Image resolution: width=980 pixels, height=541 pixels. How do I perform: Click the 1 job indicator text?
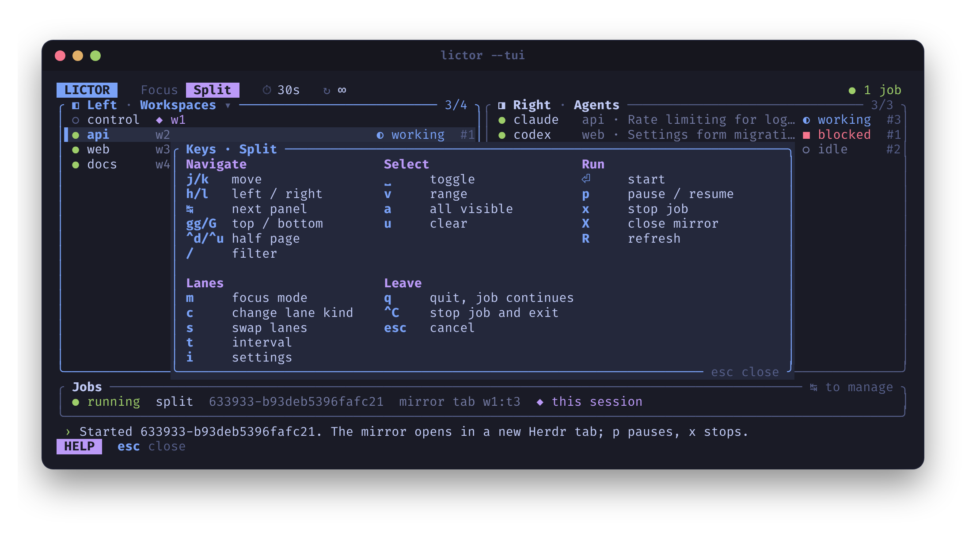pos(882,90)
